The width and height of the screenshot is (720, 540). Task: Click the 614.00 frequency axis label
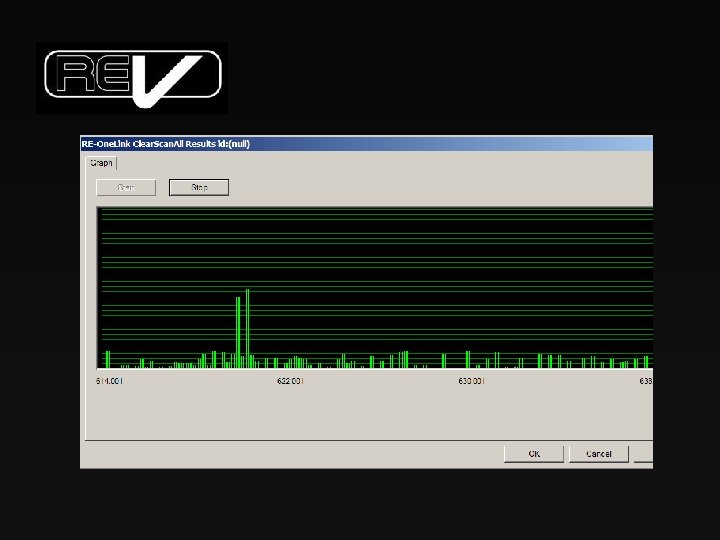pyautogui.click(x=109, y=381)
